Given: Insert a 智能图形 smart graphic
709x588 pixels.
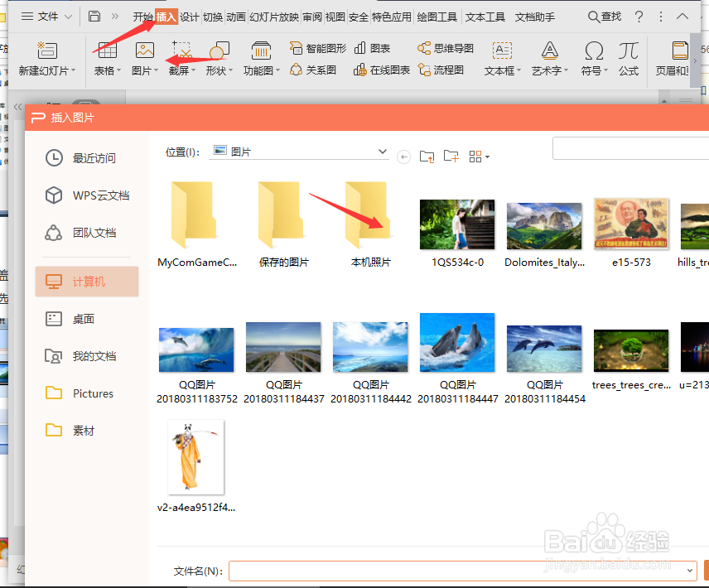Looking at the screenshot, I should [x=318, y=48].
